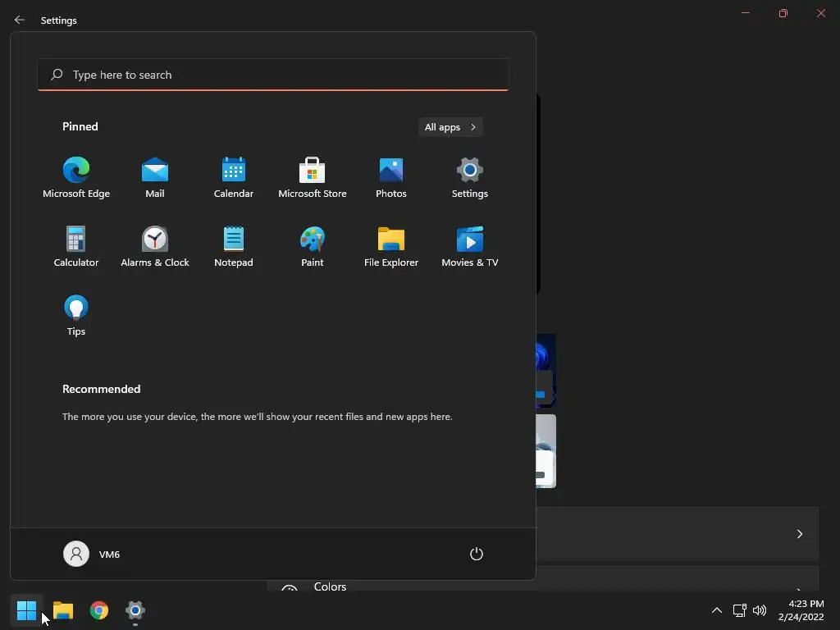Open network status tray icon
Image resolution: width=840 pixels, height=630 pixels.
[739, 610]
